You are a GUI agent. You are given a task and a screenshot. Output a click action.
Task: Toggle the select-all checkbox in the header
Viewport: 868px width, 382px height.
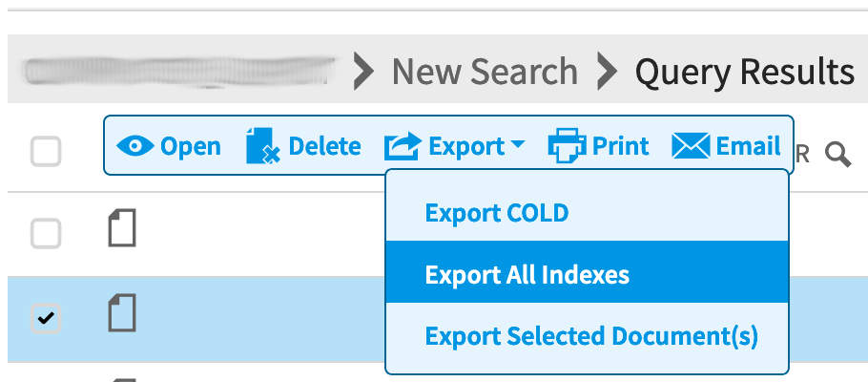(x=46, y=151)
